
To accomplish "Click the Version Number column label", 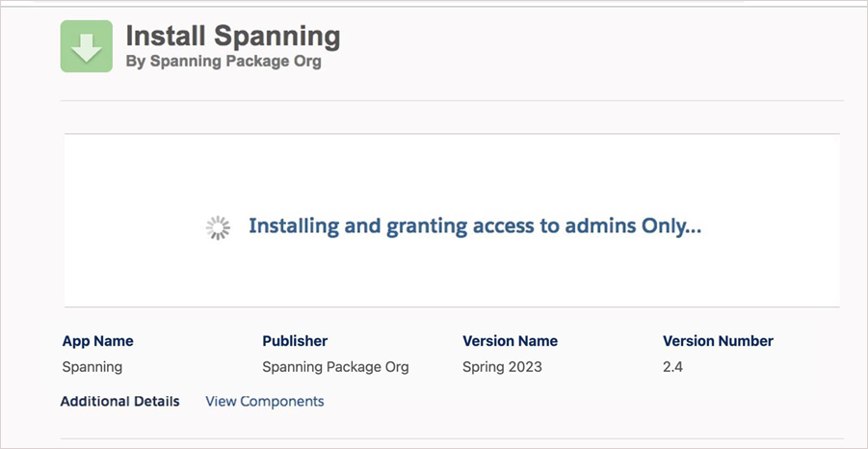I will click(718, 341).
